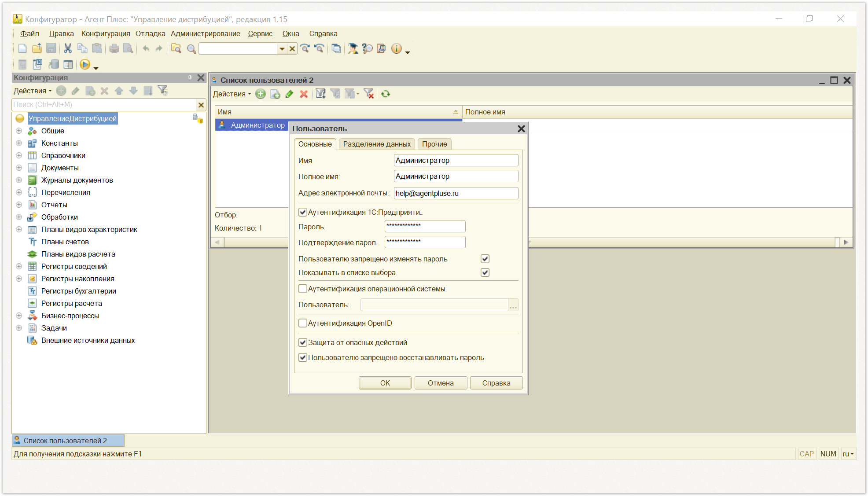Image resolution: width=868 pixels, height=496 pixels.
Task: Click the magnifier Search icon in main toolbar
Action: point(191,49)
